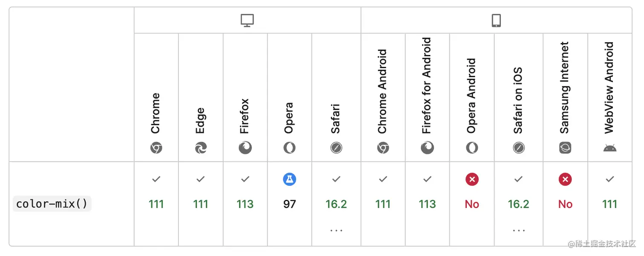Image resolution: width=644 pixels, height=256 pixels.
Task: Click Chrome version 111 support cell
Action: click(156, 204)
